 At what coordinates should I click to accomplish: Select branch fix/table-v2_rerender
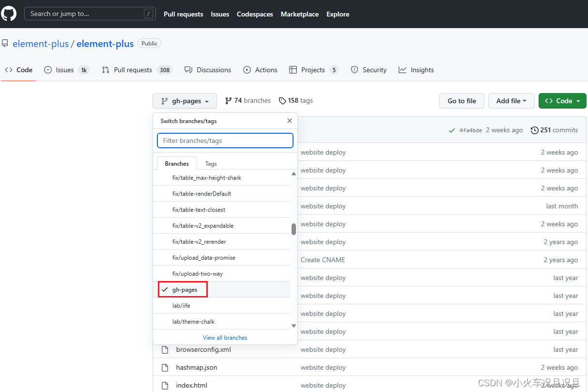(222, 242)
